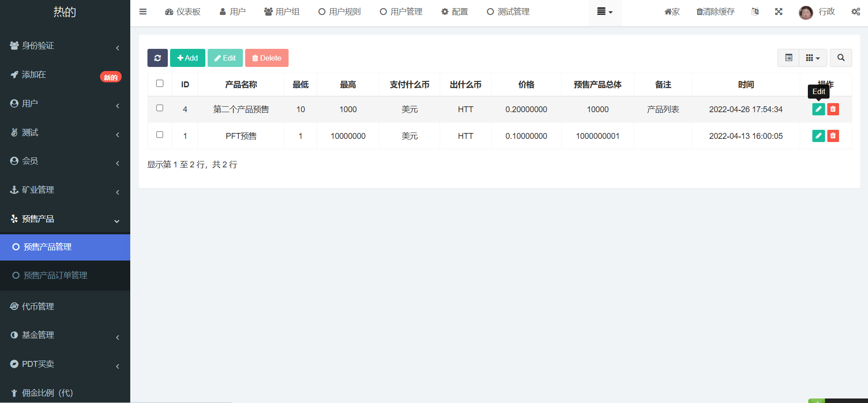Click green edit pencil for row ID 4

818,109
